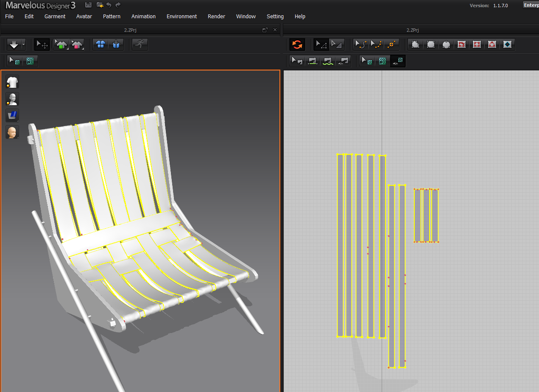The width and height of the screenshot is (539, 392).
Task: Open the Help menu
Action: click(300, 16)
